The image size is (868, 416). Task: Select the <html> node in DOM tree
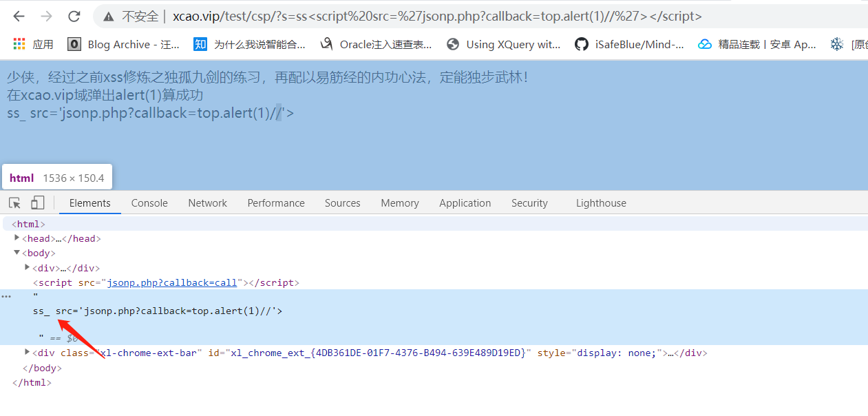[29, 224]
